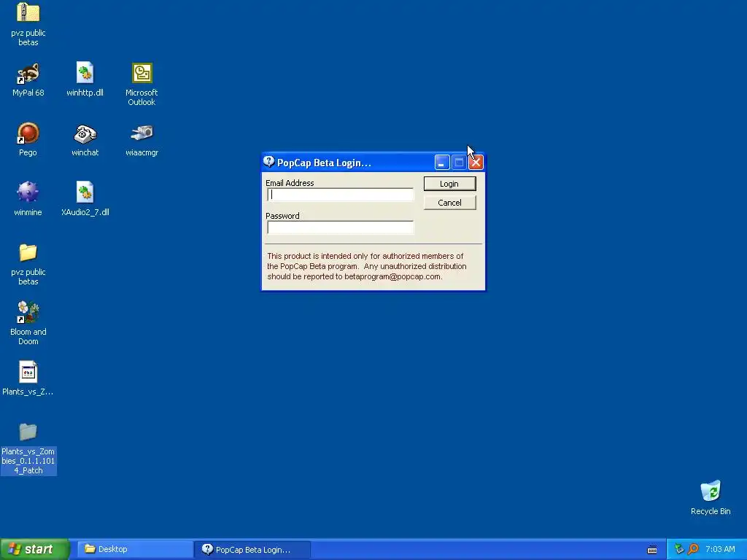The width and height of the screenshot is (747, 560).
Task: Minimize the PopCap Beta Login dialog
Action: tap(442, 163)
